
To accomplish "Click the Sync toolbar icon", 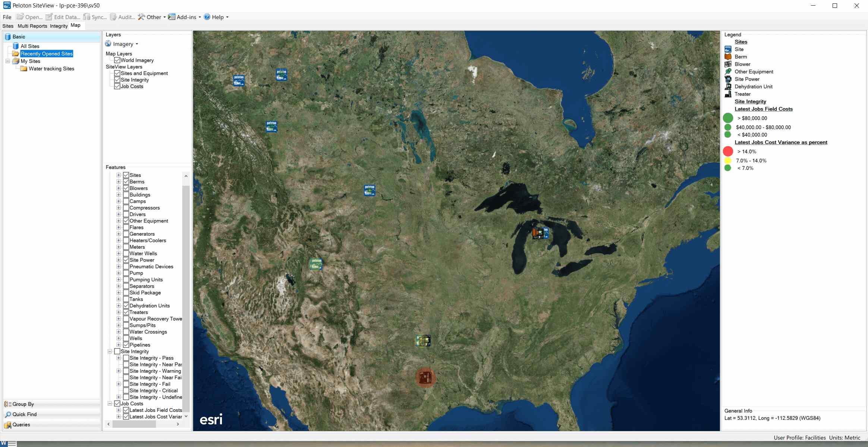I will click(87, 17).
